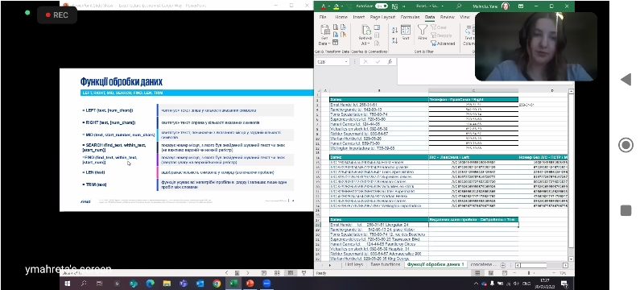Screen dimensions: 644x290
Task: Open Microsoft Edge from taskbar
Action: click(x=150, y=284)
